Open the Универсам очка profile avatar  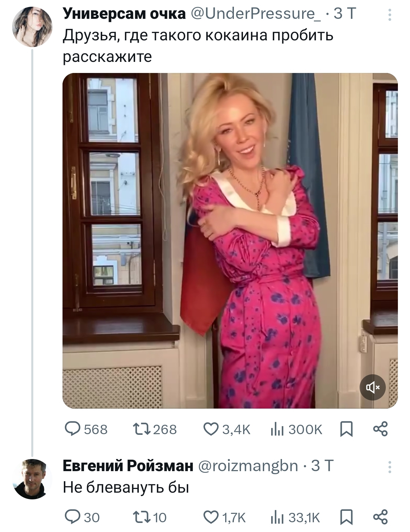tap(32, 27)
